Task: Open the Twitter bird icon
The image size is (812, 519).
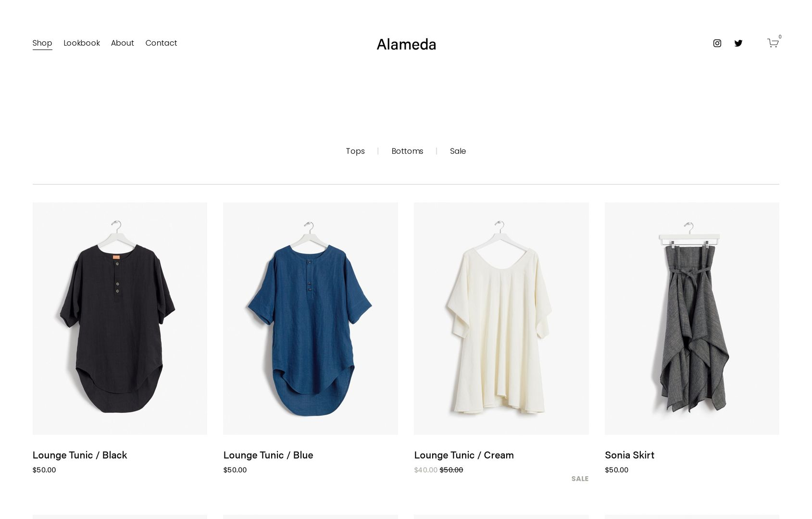Action: pyautogui.click(x=738, y=43)
